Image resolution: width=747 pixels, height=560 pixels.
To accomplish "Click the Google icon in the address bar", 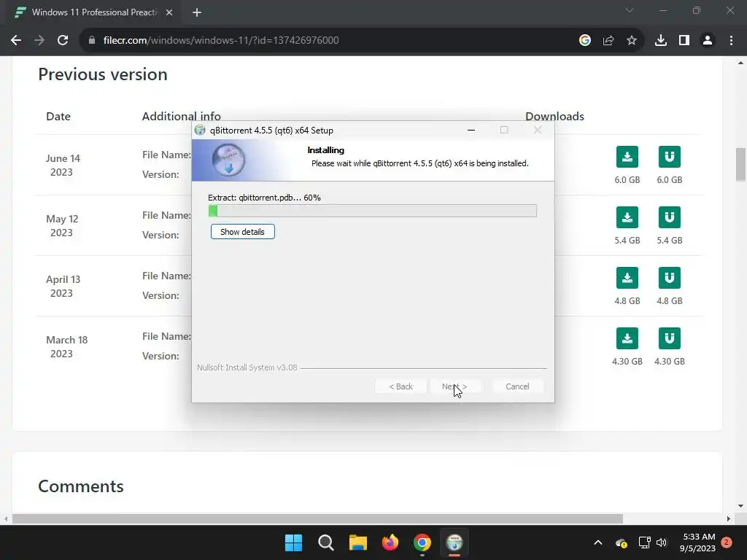I will (x=584, y=41).
